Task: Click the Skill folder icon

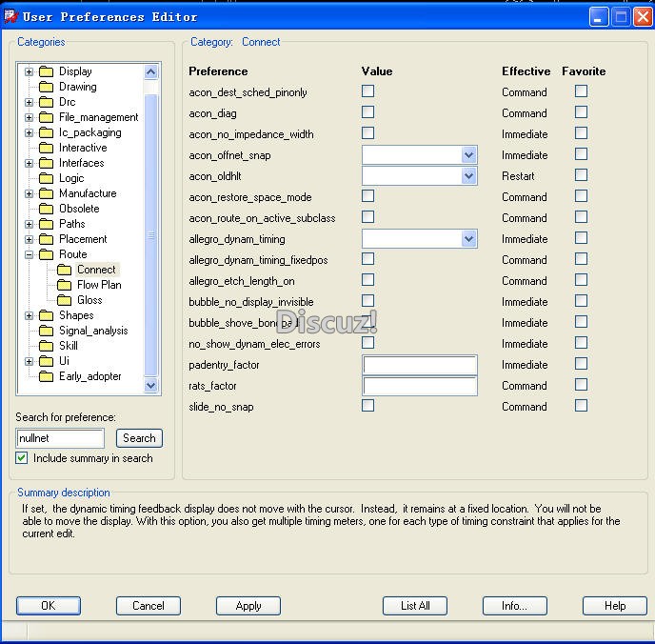Action: click(47, 346)
